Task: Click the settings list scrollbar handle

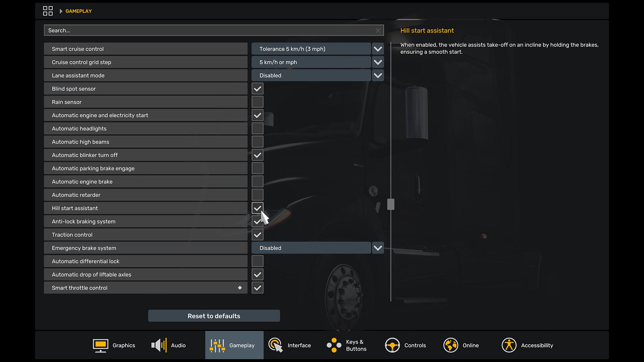Action: pyautogui.click(x=391, y=204)
